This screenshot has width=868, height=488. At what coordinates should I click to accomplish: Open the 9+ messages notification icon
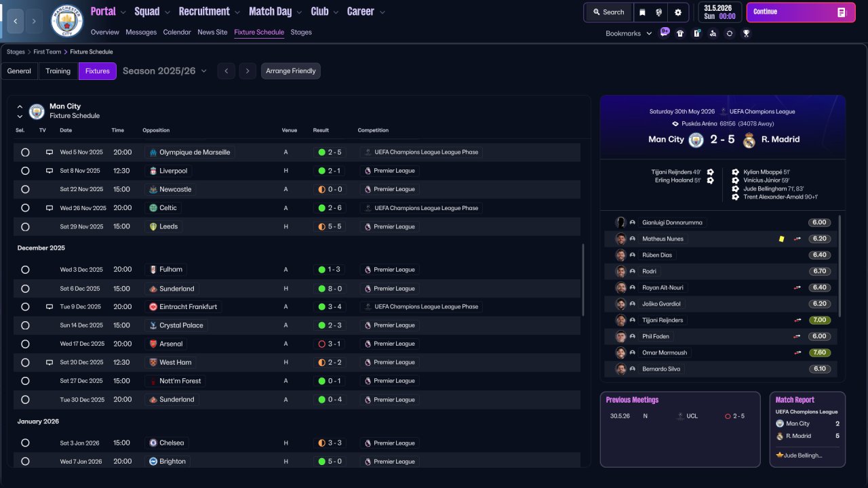click(665, 33)
